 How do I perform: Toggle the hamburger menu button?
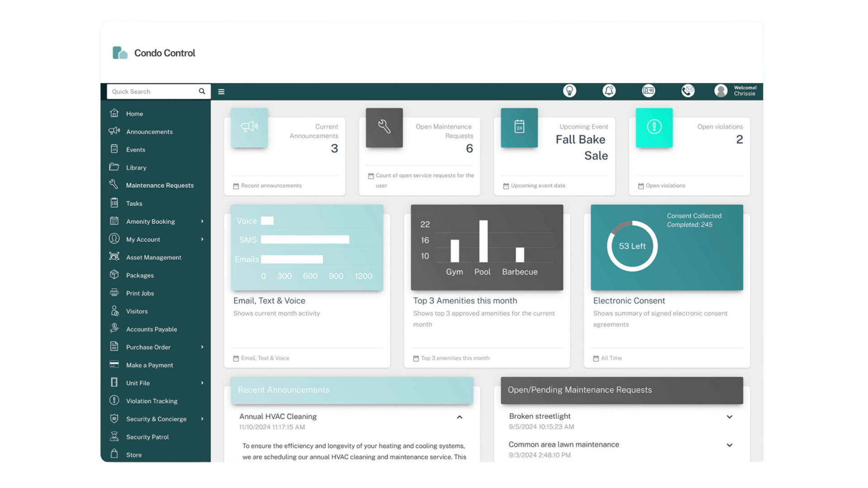pos(221,91)
